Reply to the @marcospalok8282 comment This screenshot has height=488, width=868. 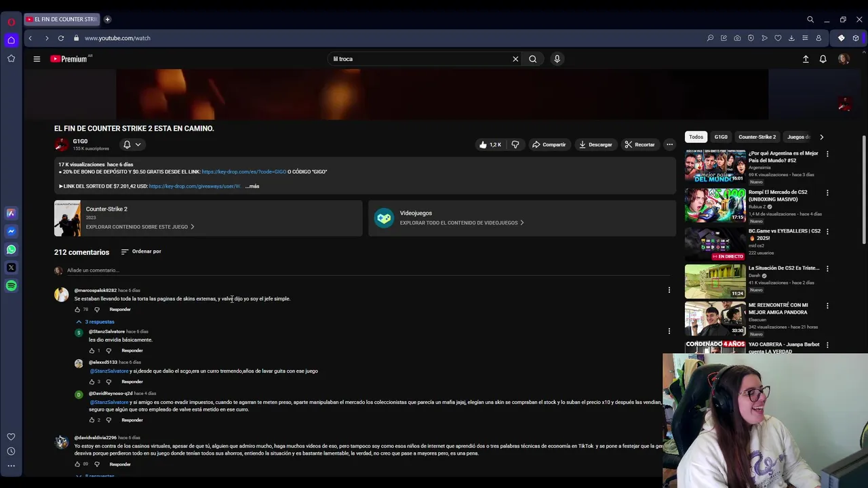tap(120, 310)
